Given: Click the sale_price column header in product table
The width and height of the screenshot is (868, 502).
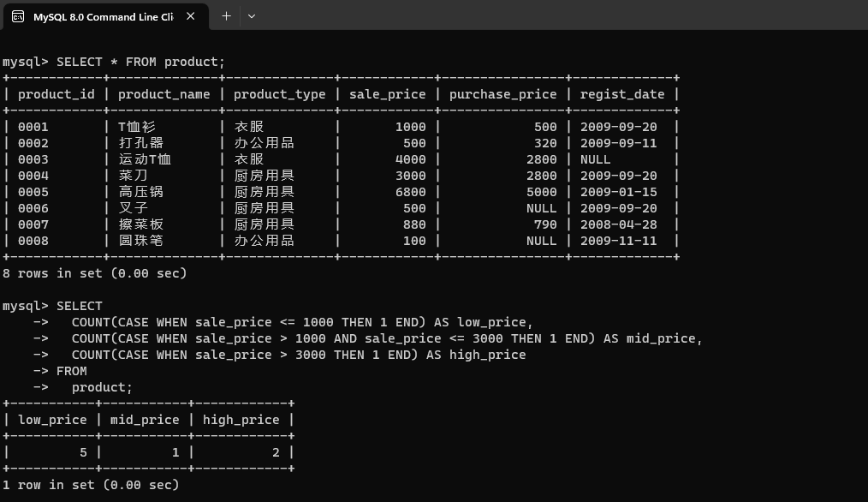Looking at the screenshot, I should 387,94.
